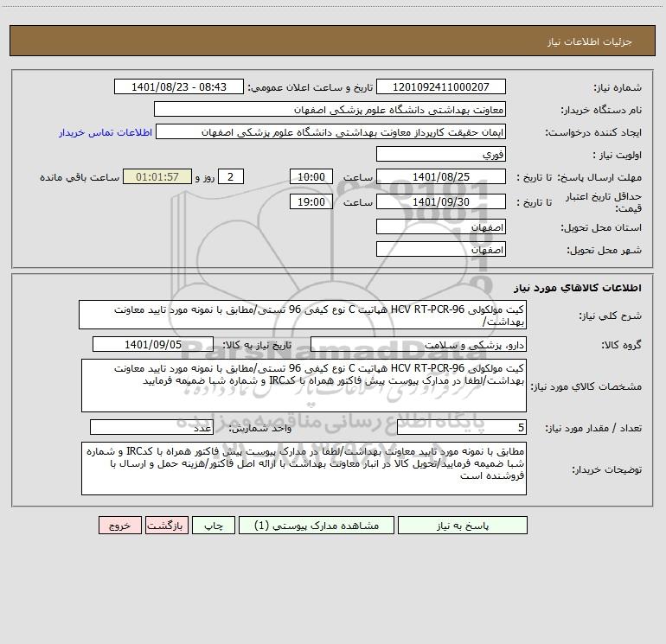Screen dimensions: 666x644
Task: Click the text ساعت باقی مانده
Action: coord(80,177)
